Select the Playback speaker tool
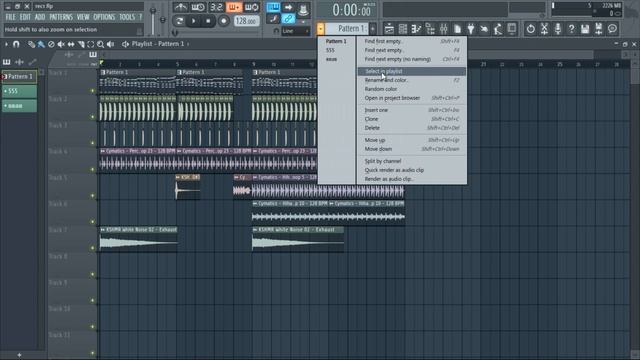 point(110,44)
